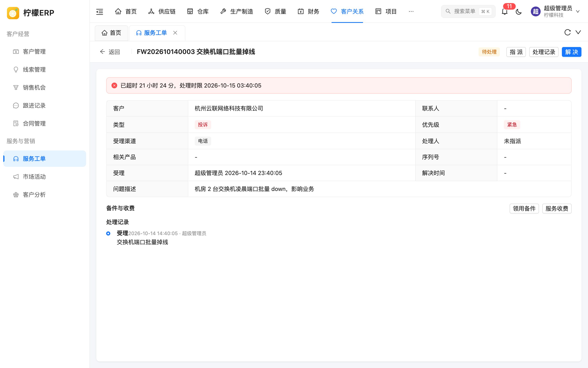Open 仓库 top menu
The image size is (588, 368).
pyautogui.click(x=198, y=11)
